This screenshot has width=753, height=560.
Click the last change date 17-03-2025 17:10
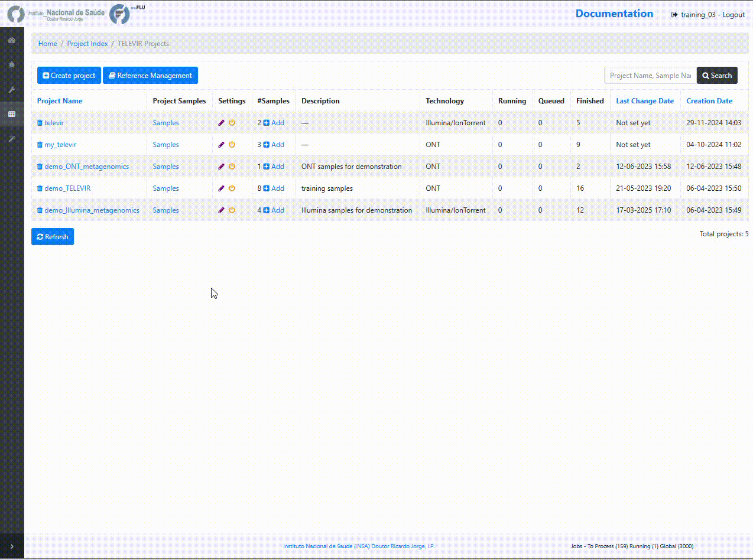[x=644, y=210]
